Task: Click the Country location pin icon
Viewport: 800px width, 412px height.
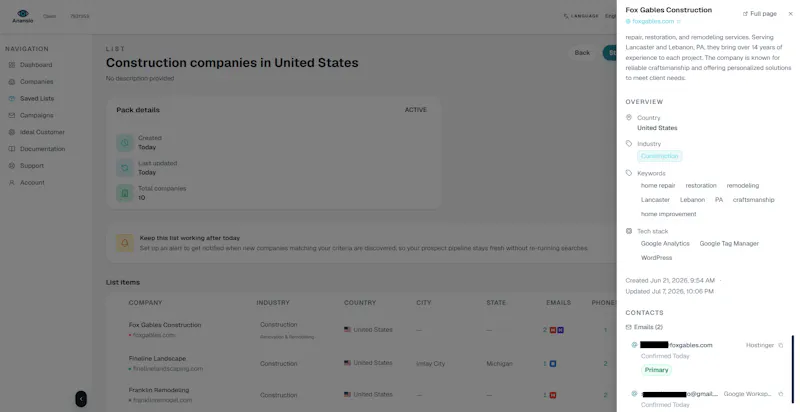Action: coord(629,117)
